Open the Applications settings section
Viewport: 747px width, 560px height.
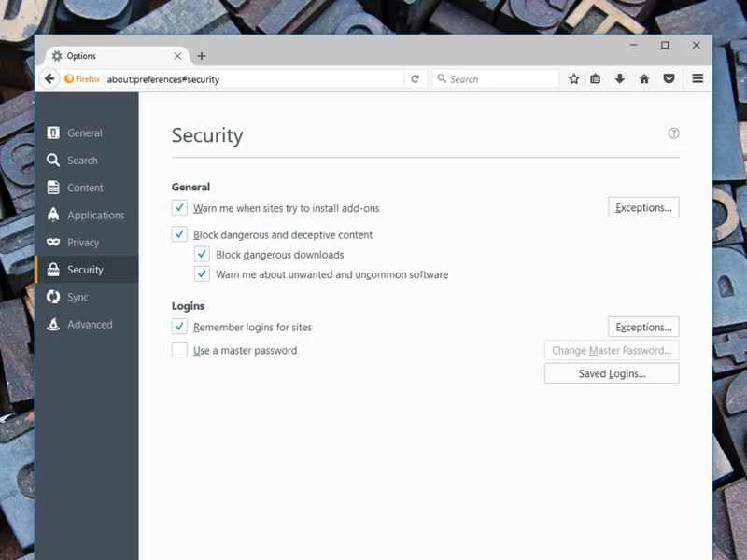(x=94, y=215)
